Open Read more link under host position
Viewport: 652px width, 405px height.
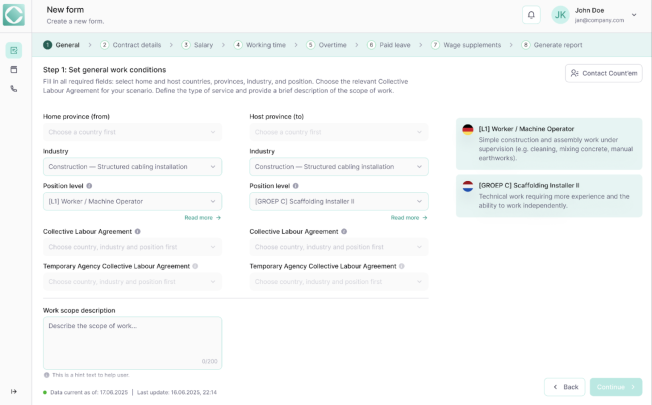click(x=405, y=217)
